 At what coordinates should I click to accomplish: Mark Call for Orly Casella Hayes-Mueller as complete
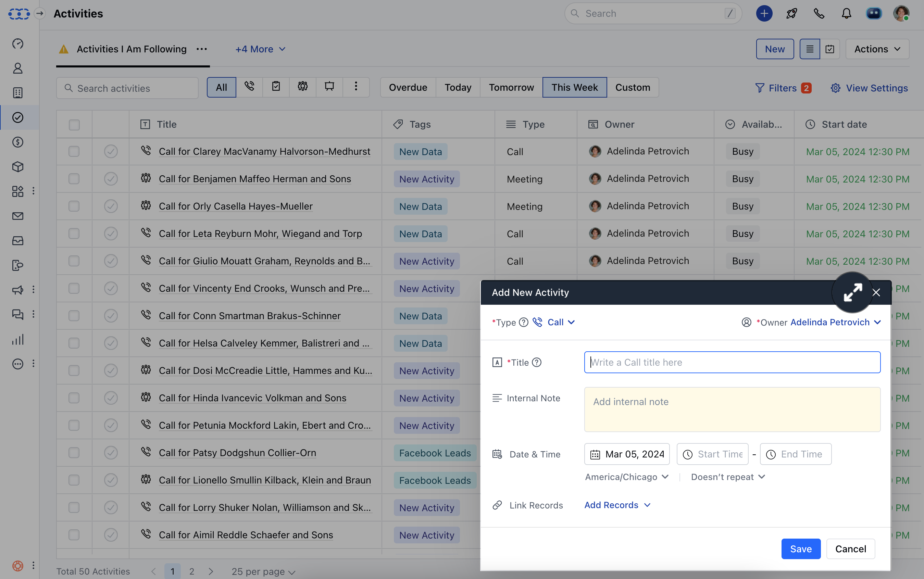click(x=110, y=206)
